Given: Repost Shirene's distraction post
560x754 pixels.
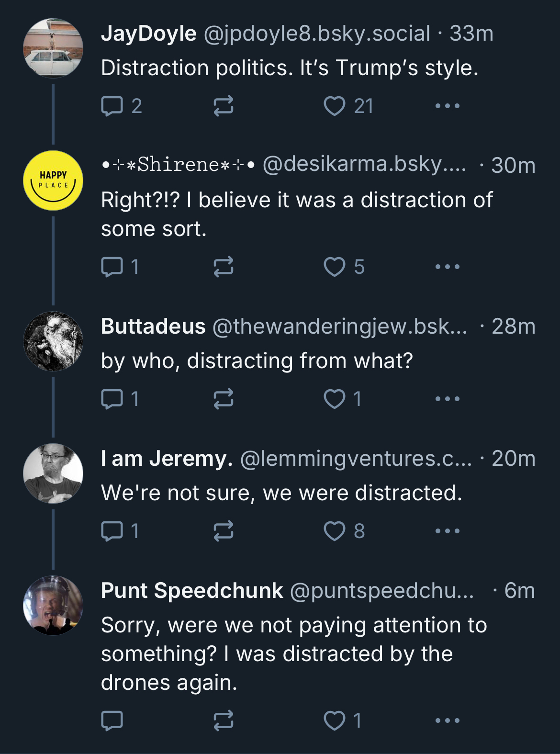Looking at the screenshot, I should [x=223, y=267].
